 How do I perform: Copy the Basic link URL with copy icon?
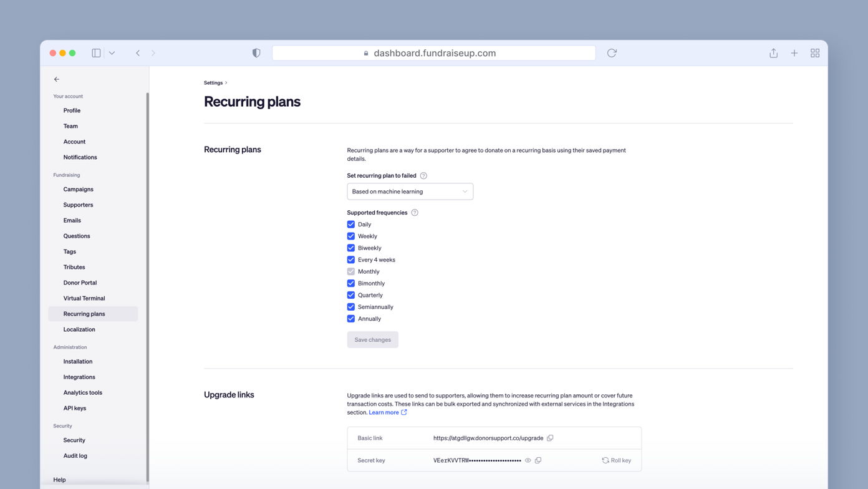(x=550, y=438)
